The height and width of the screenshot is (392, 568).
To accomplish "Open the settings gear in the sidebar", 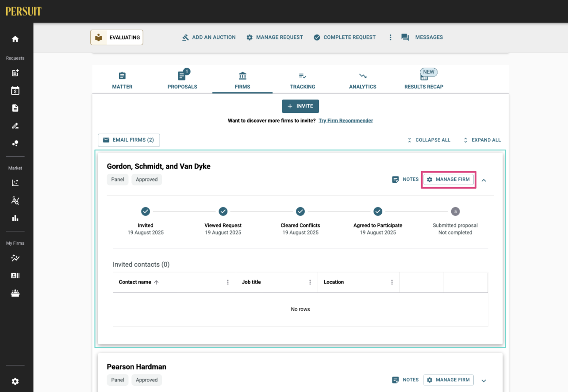I will 15,381.
